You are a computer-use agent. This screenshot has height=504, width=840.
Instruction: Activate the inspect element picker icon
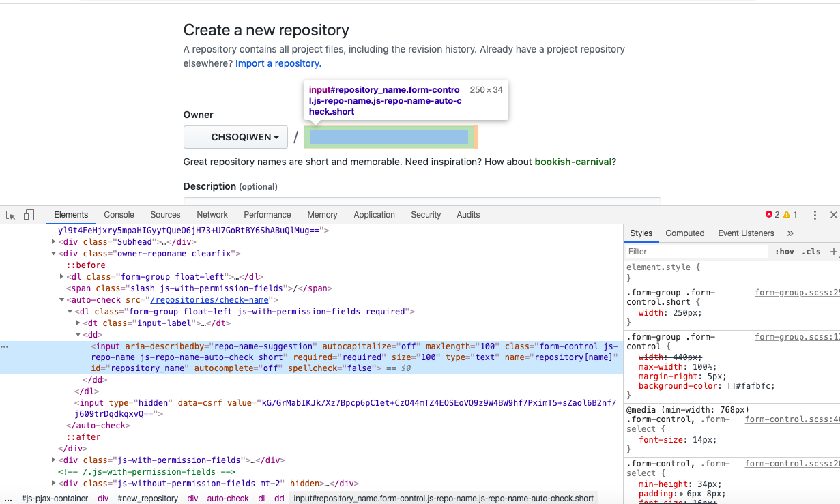click(x=11, y=215)
